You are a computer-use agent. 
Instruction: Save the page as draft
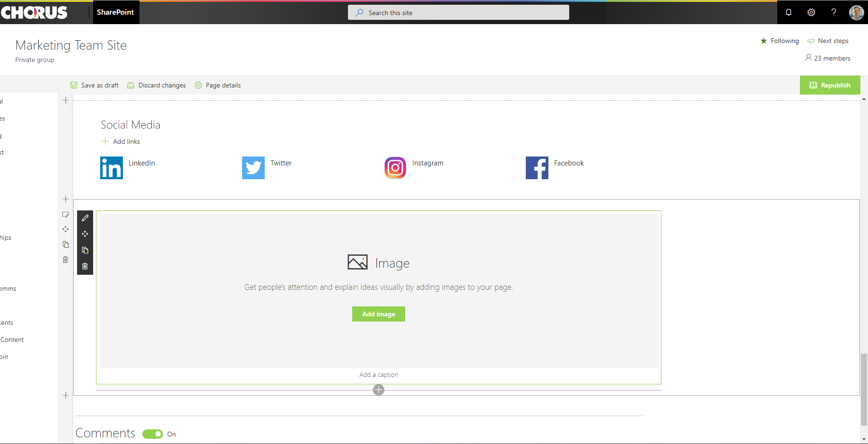tap(95, 85)
